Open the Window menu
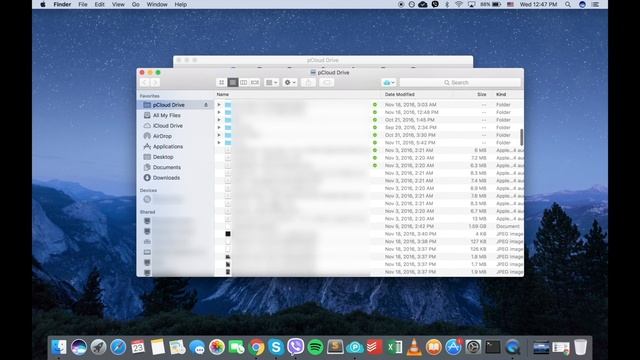 pyautogui.click(x=157, y=4)
